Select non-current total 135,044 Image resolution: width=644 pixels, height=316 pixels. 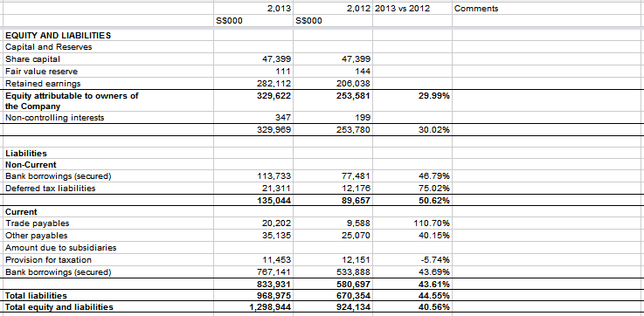tap(253, 201)
